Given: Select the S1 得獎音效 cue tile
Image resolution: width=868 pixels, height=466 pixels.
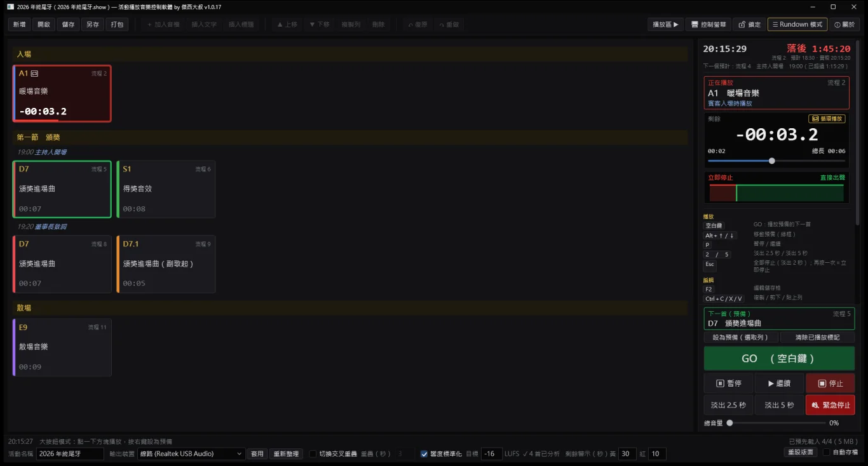Looking at the screenshot, I should 166,189.
